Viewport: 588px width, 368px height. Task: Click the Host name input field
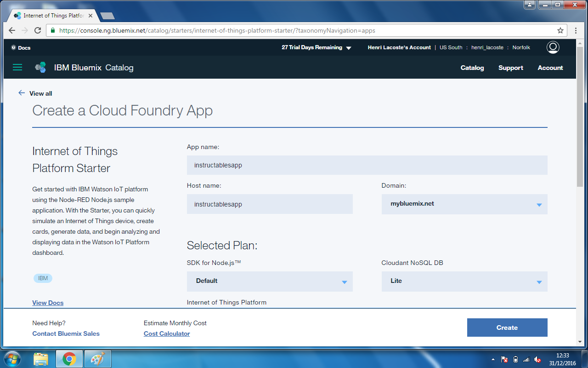coord(270,204)
